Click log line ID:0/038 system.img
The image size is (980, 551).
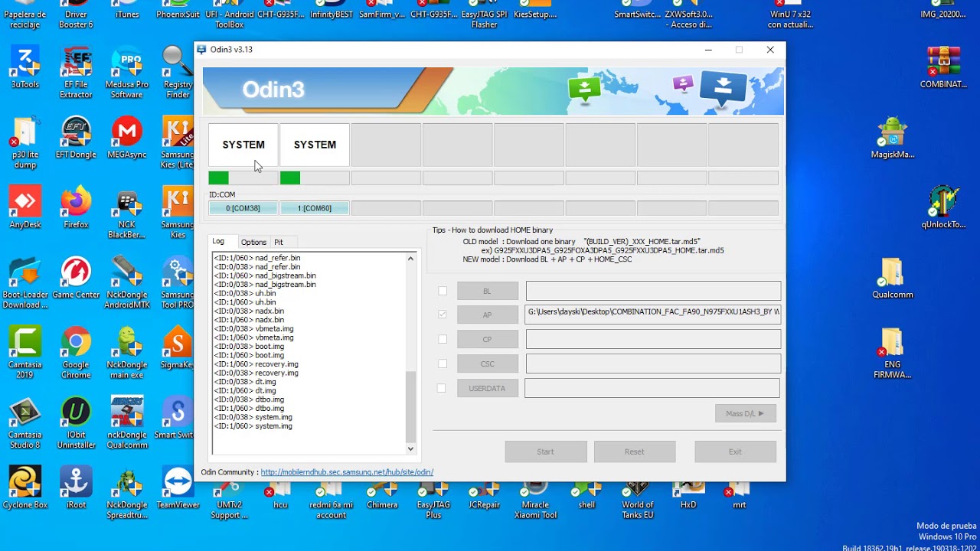click(x=253, y=417)
